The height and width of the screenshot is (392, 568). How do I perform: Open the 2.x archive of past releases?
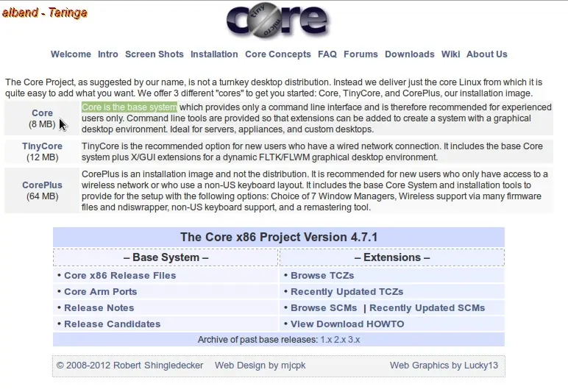pyautogui.click(x=340, y=340)
